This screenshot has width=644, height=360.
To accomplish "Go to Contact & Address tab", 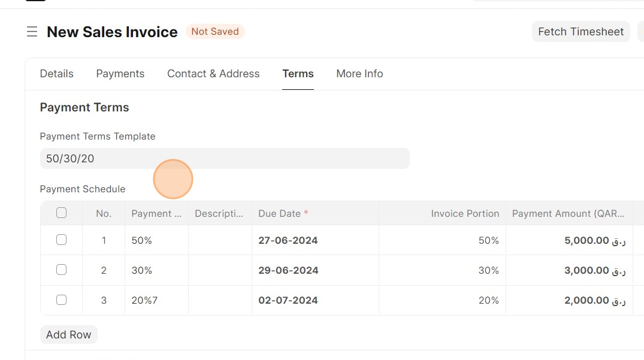I will [x=213, y=74].
